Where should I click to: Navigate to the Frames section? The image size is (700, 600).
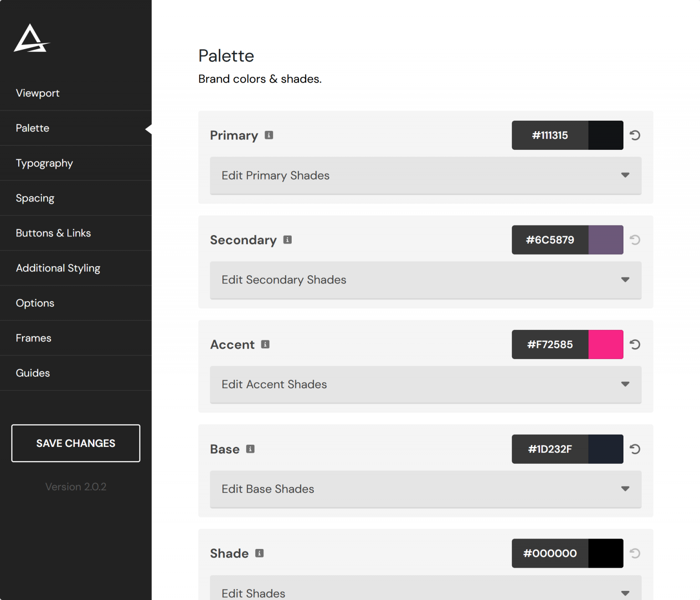(x=33, y=338)
